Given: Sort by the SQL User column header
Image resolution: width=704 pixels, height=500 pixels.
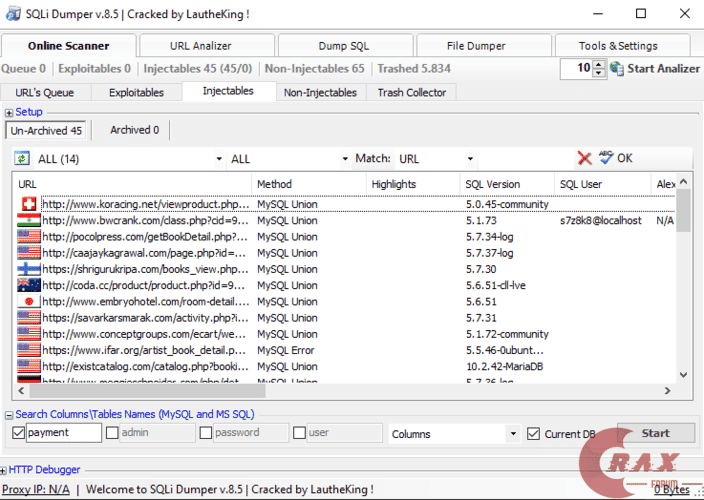Looking at the screenshot, I should 602,184.
